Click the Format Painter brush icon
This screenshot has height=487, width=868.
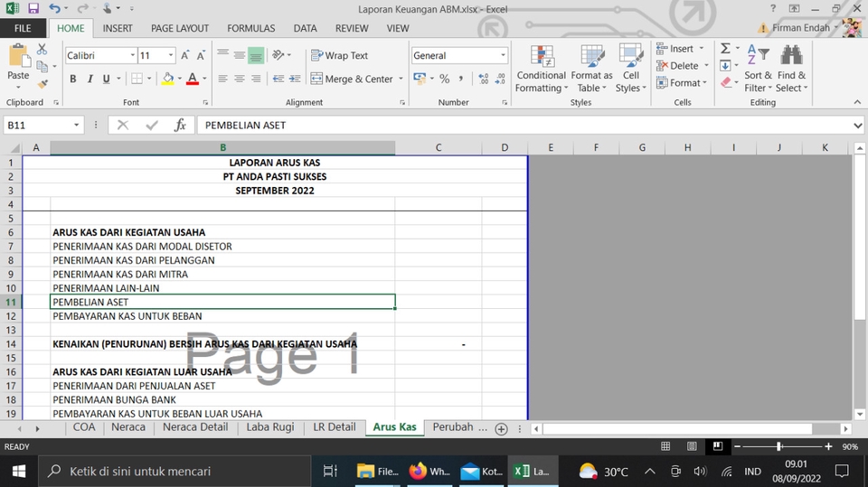coord(42,84)
